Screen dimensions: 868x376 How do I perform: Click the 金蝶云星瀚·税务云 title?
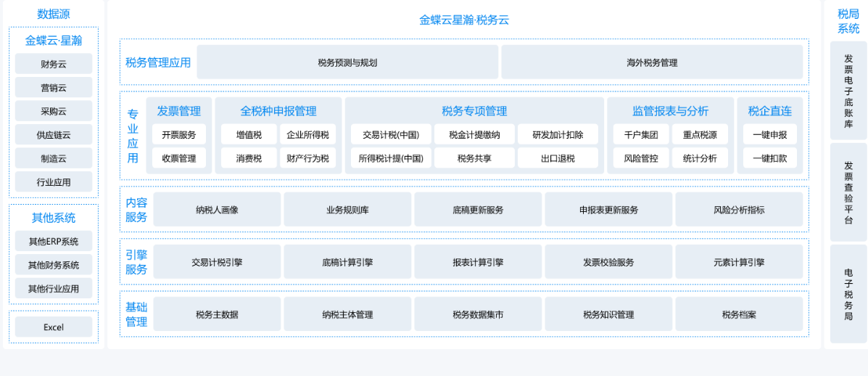464,20
